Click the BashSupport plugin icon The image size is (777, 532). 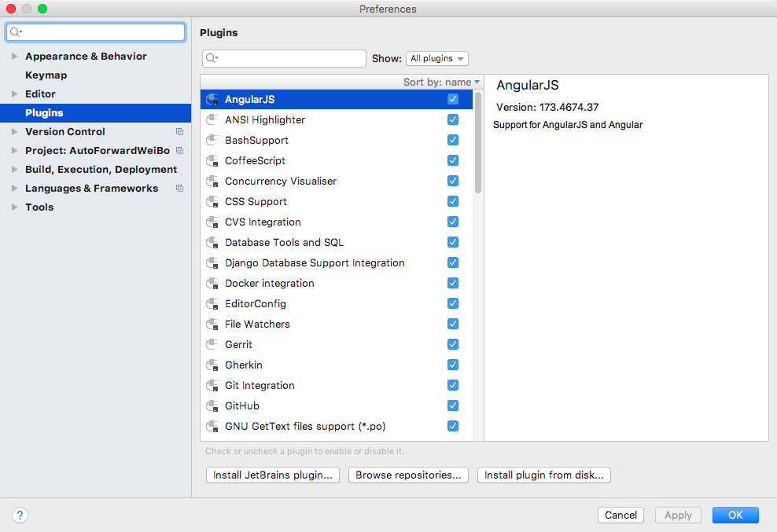pos(212,140)
